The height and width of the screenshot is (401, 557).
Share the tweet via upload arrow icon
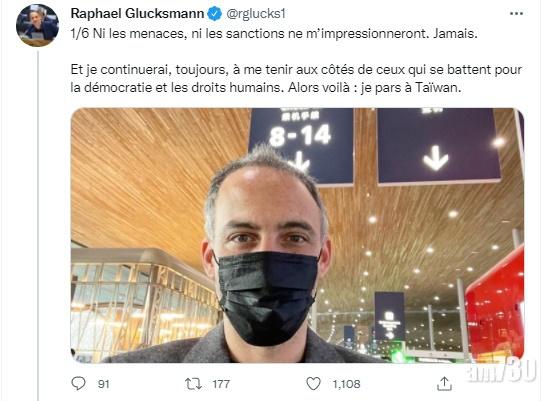pyautogui.click(x=444, y=384)
